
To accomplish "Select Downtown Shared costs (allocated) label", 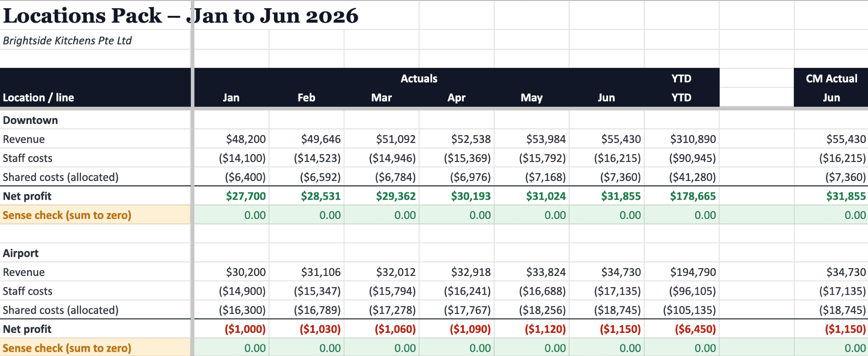I will pos(61,177).
